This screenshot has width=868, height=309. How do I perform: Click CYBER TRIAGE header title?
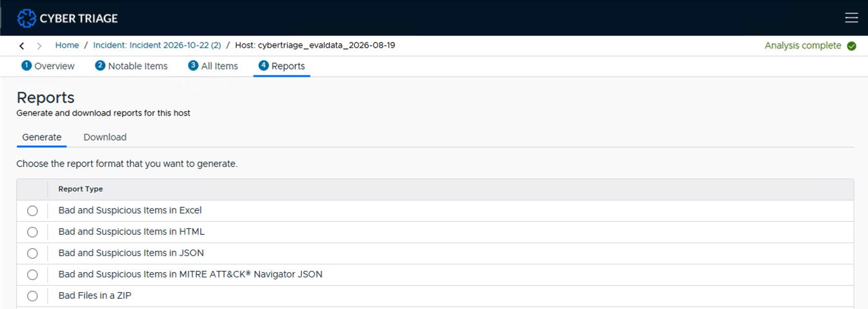[x=79, y=18]
